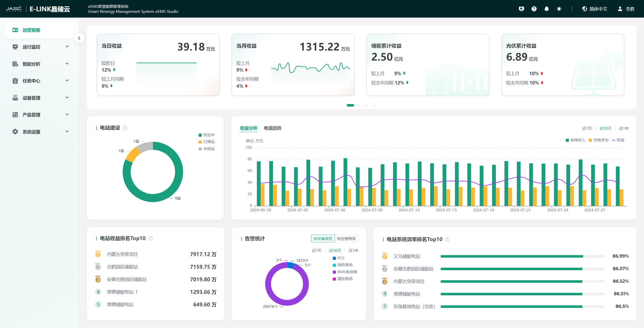Toggle the brightness theme sun icon
The width and height of the screenshot is (644, 328).
tap(559, 9)
